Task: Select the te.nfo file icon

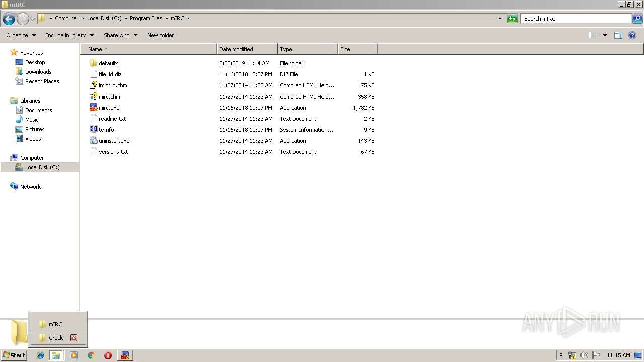Action: [93, 130]
